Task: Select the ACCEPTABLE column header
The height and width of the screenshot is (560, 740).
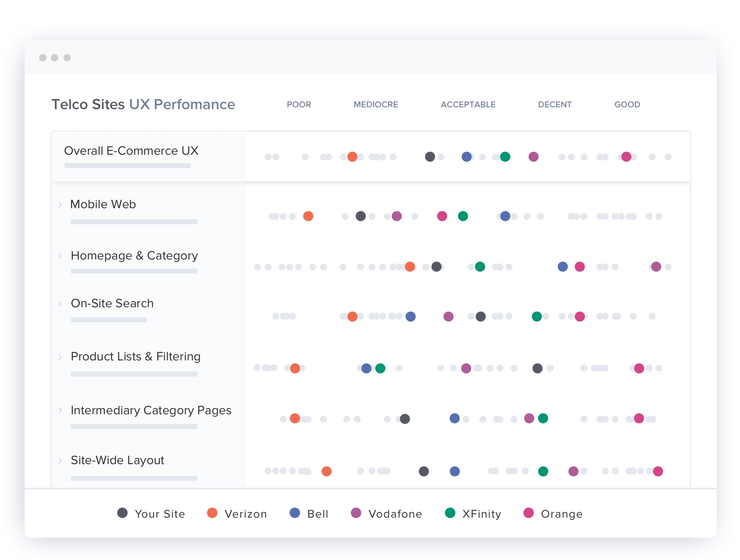Action: point(468,104)
